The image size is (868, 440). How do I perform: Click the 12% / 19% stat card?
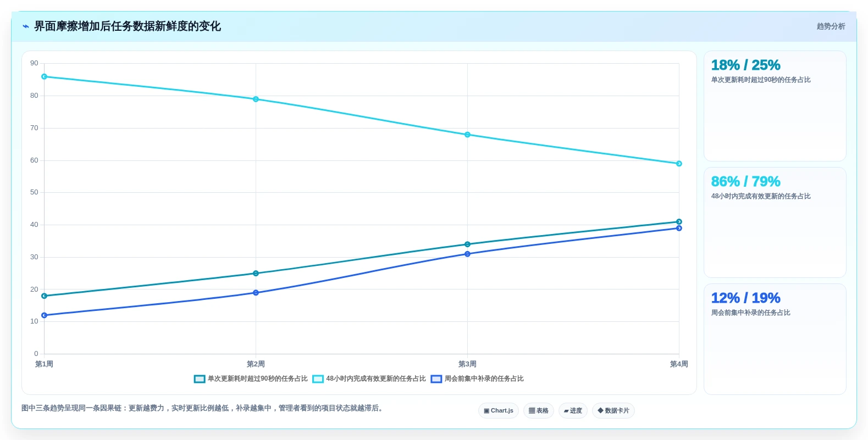[x=775, y=339]
